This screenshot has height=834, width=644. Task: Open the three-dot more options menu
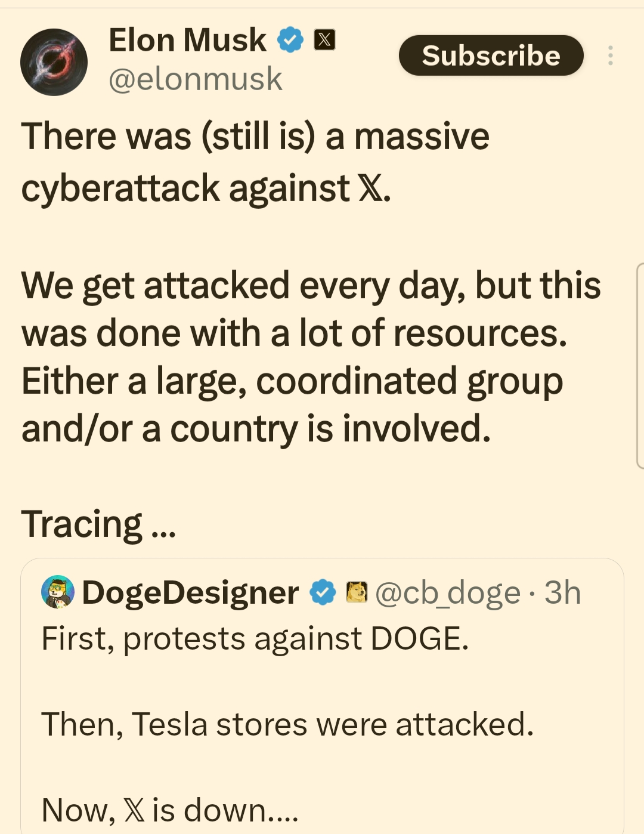tap(610, 55)
